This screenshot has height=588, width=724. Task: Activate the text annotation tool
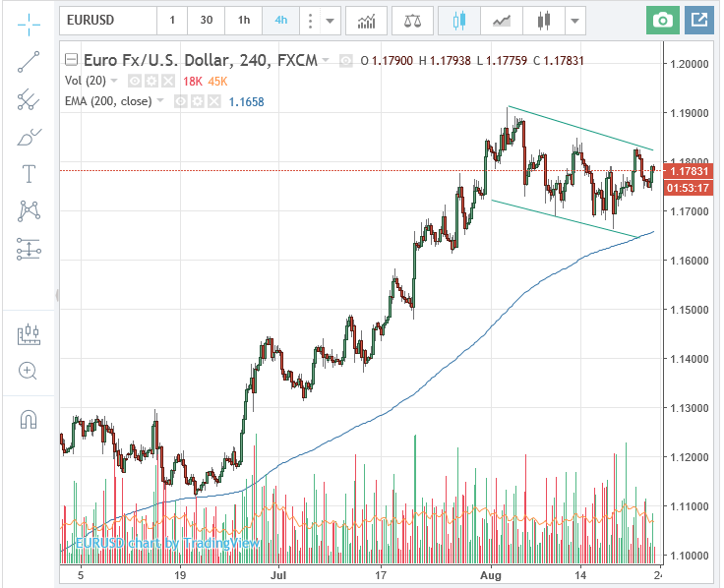pos(29,174)
